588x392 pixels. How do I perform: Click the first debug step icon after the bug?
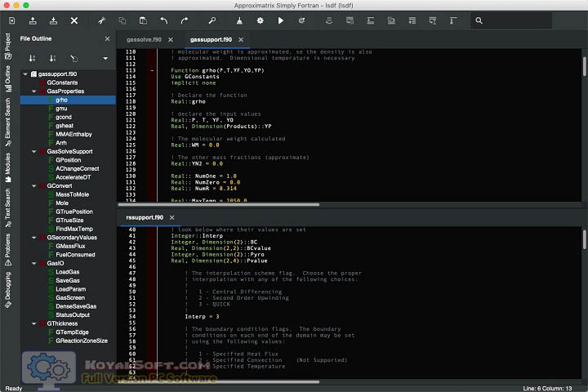click(329, 20)
